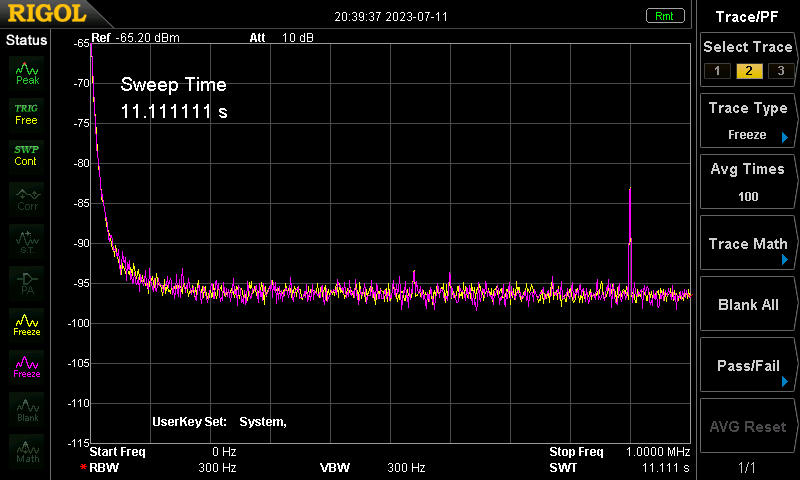
Task: Select the Blank trace status icon
Action: pyautogui.click(x=27, y=409)
